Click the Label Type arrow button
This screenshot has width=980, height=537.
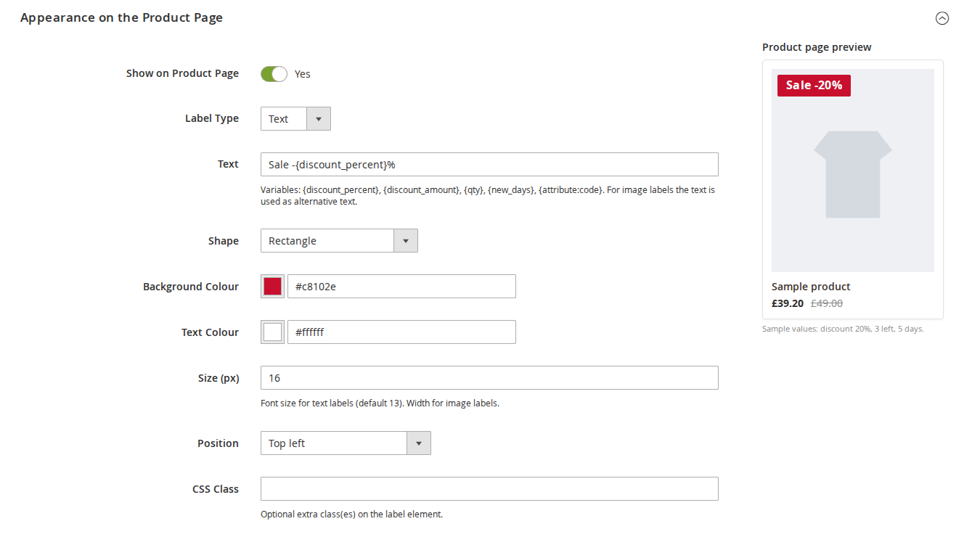(x=319, y=118)
